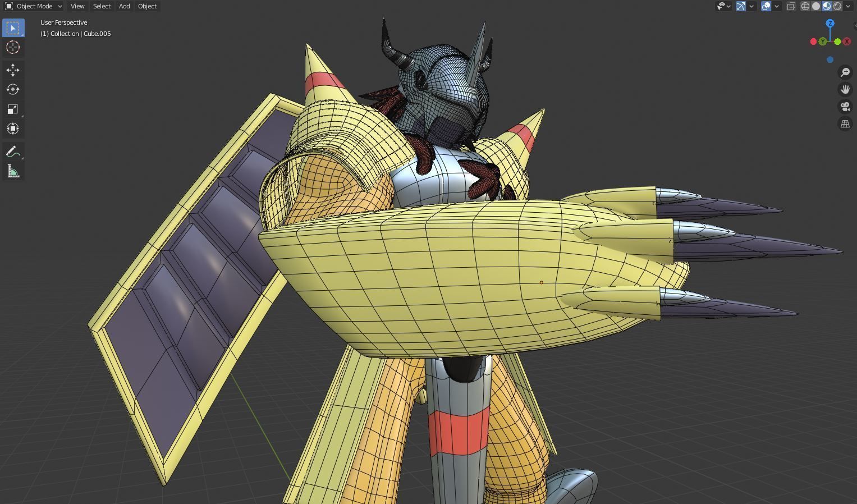Toggle Material Preview shading mode
This screenshot has height=504, width=857.
pyautogui.click(x=826, y=6)
